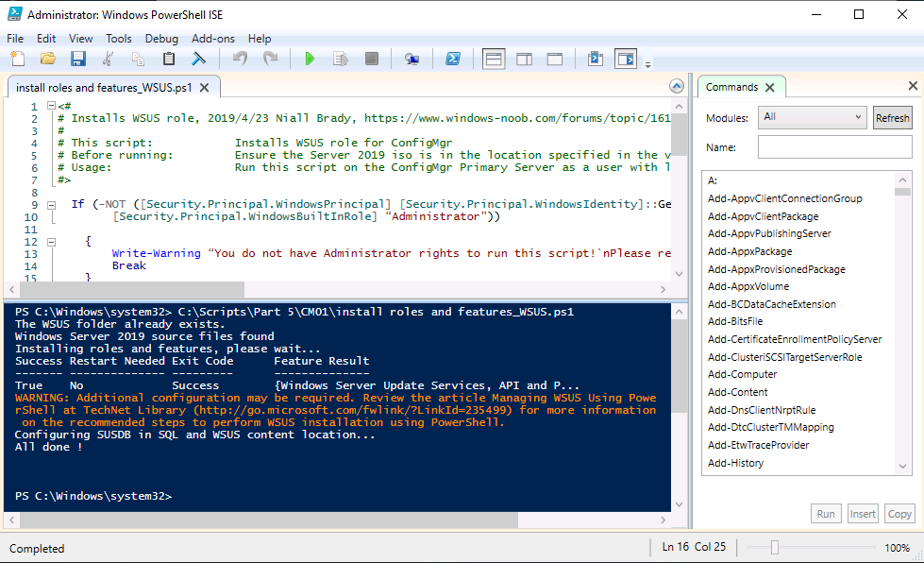This screenshot has width=924, height=563.
Task: Select Add-ClusteriSCSITargetServerRole in command list
Action: tap(784, 357)
